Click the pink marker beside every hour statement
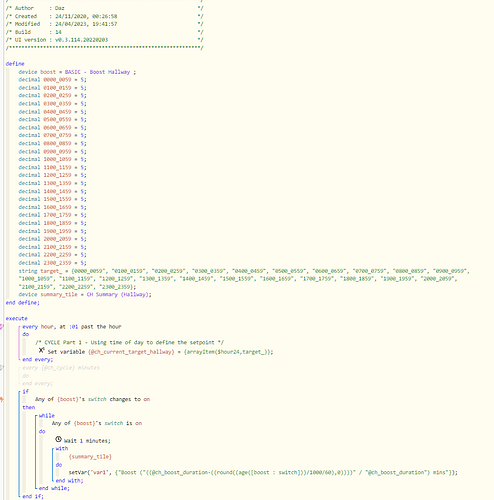 pyautogui.click(x=2, y=327)
